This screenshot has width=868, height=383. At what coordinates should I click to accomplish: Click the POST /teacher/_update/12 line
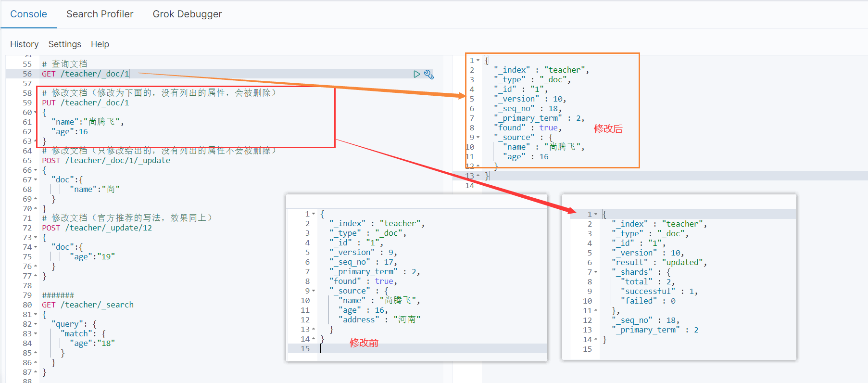97,228
